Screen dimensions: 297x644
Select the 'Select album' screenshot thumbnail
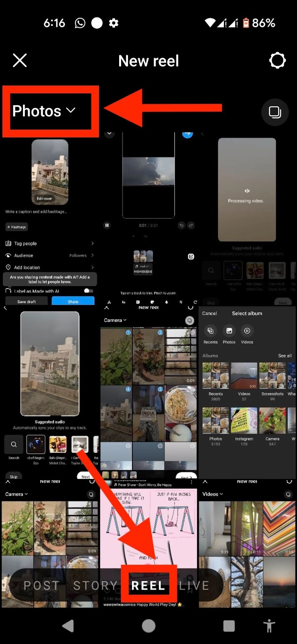point(247,392)
